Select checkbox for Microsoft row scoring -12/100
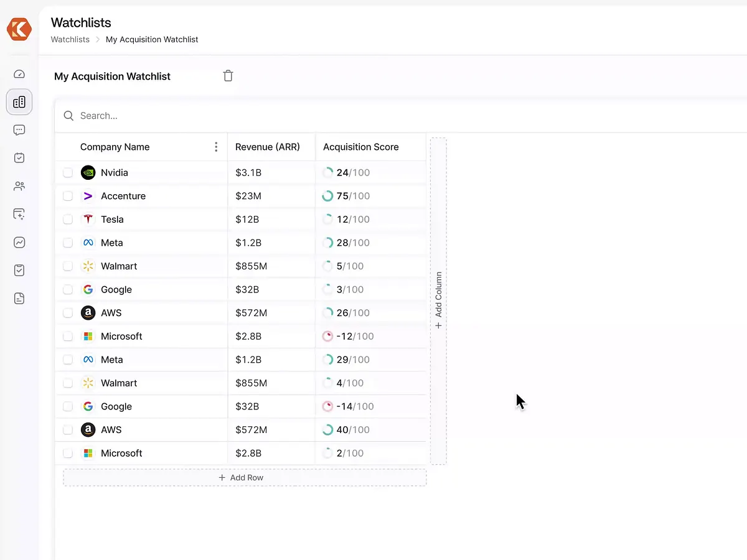This screenshot has height=560, width=747. point(68,336)
